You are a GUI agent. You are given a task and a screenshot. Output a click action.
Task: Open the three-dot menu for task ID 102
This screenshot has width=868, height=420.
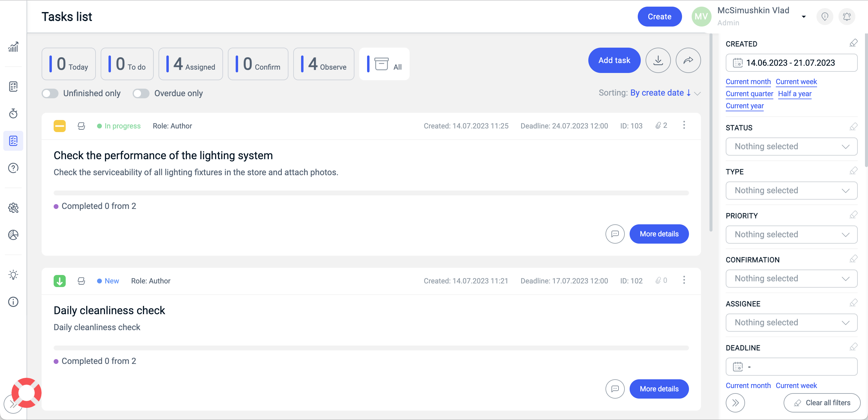[x=684, y=280]
